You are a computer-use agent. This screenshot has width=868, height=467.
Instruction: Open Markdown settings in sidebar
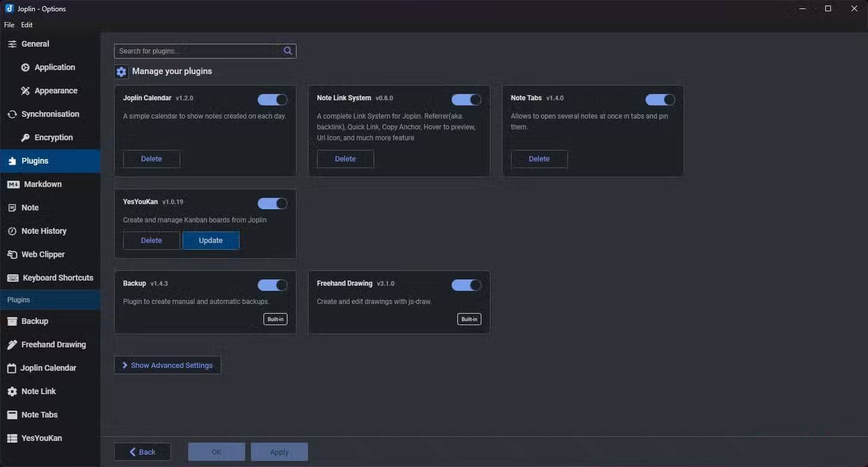(x=42, y=184)
